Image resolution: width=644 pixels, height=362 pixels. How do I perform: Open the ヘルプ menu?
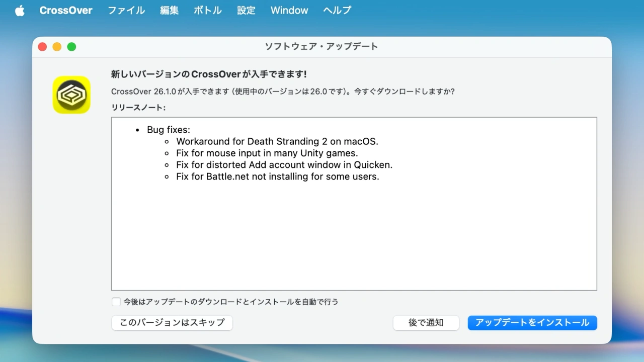(337, 11)
